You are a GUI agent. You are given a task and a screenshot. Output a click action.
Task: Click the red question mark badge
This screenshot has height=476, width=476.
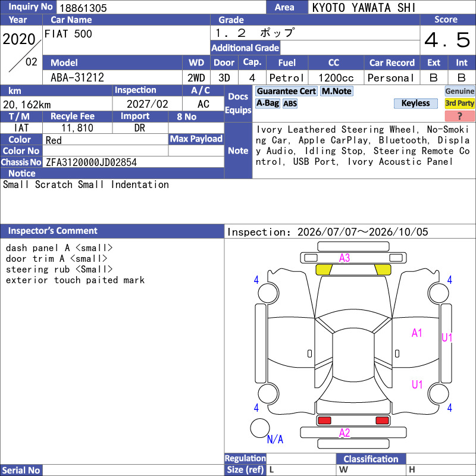click(459, 115)
